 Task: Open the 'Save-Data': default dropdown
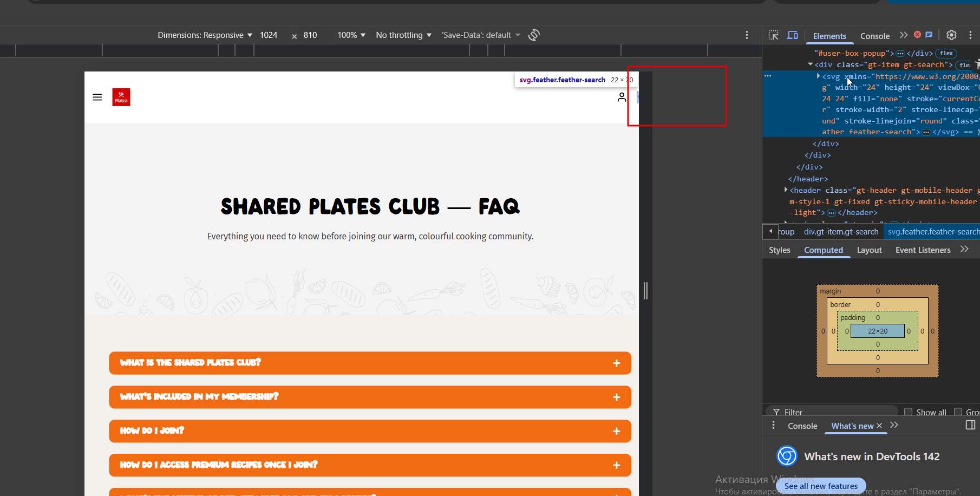481,35
